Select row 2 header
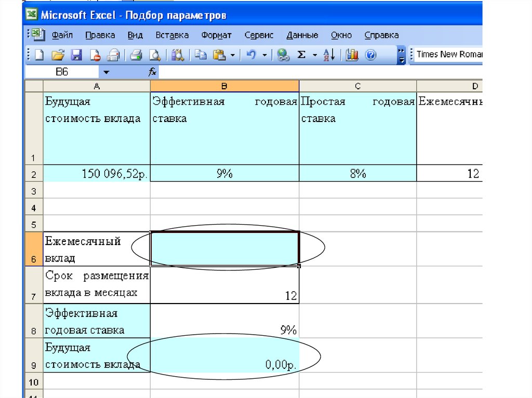The image size is (532, 398). coord(34,174)
